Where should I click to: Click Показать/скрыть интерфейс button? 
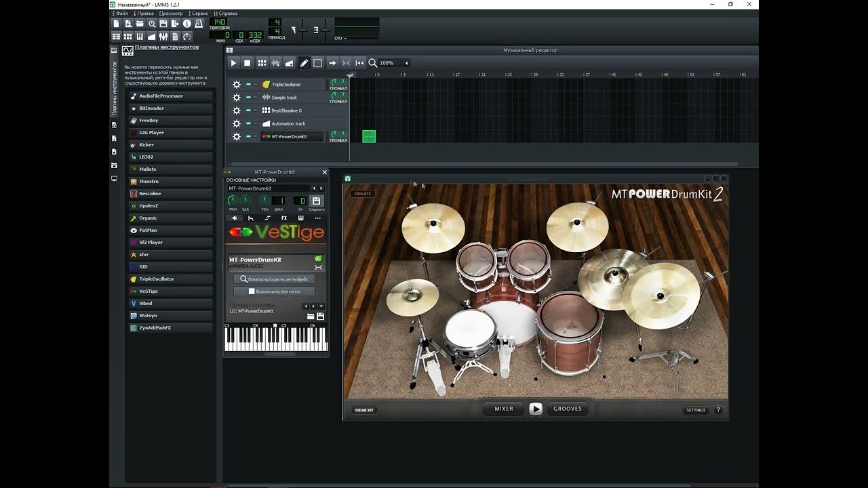tap(274, 279)
